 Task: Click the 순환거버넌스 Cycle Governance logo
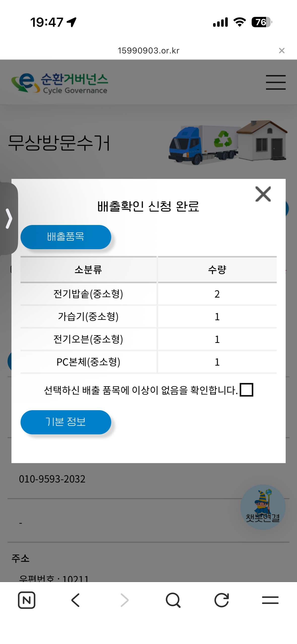[x=60, y=83]
